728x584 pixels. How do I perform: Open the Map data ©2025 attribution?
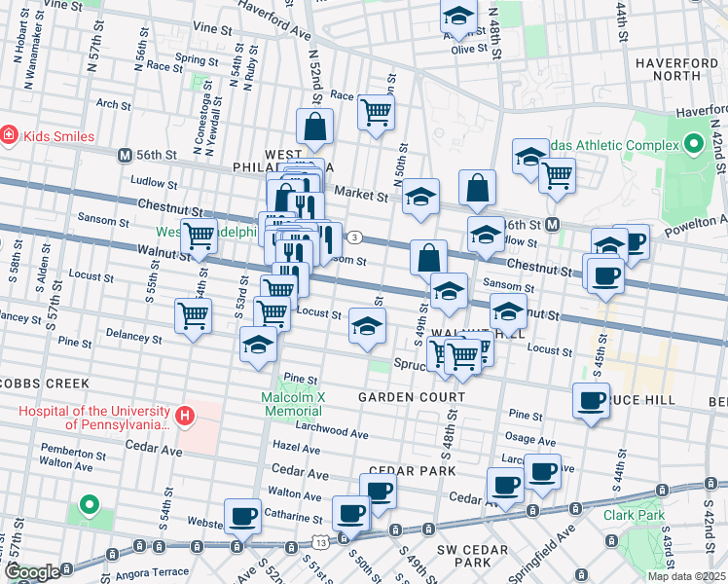[686, 576]
